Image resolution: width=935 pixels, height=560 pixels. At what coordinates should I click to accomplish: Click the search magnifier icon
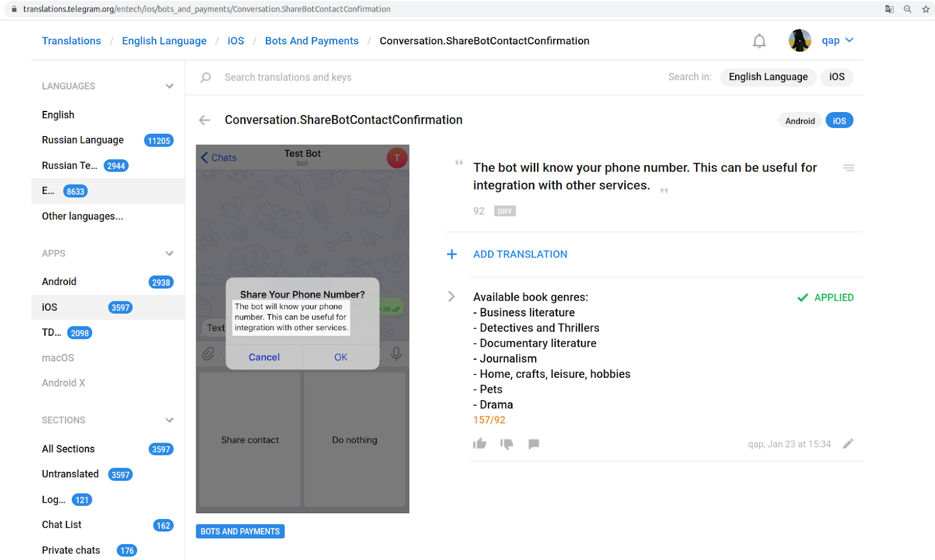[x=206, y=77]
